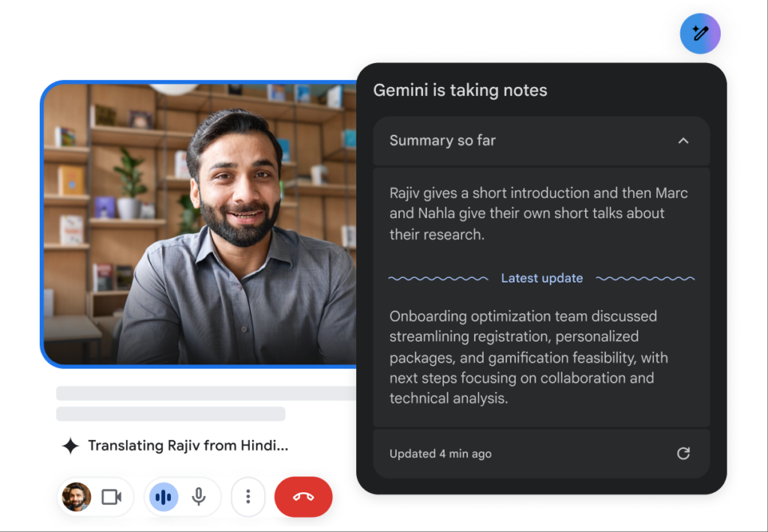Click the longer gray caption placeholder bar
The height and width of the screenshot is (532, 768).
(x=206, y=393)
